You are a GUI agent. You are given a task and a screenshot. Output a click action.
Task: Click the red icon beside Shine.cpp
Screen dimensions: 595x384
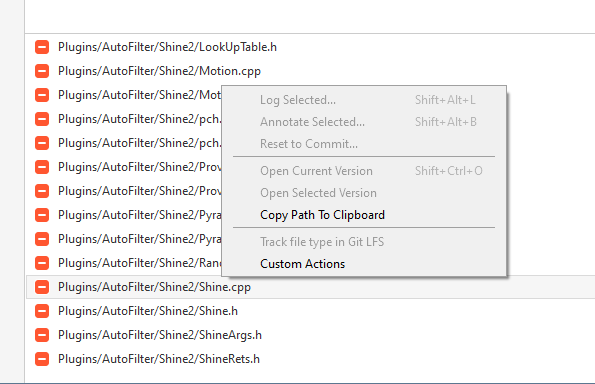coord(42,287)
